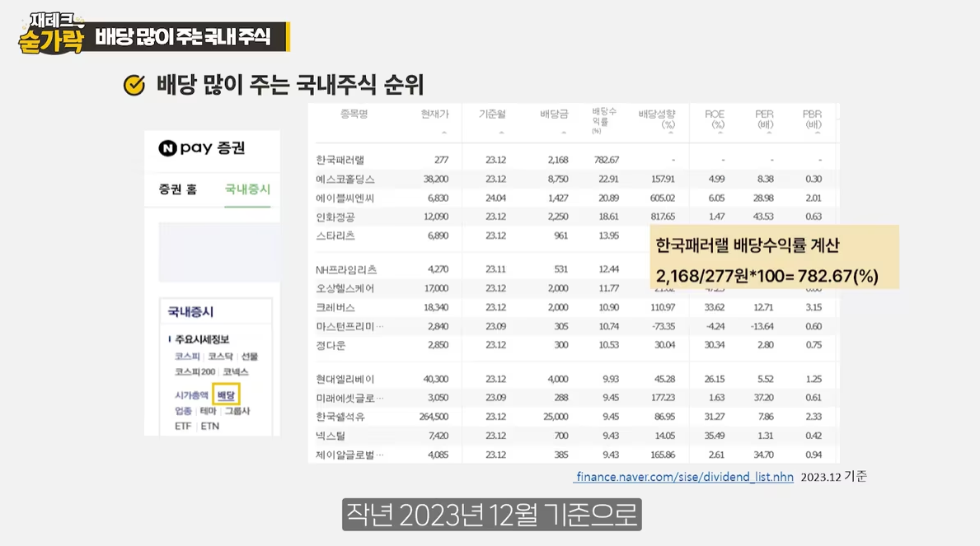Click the 주요시세정보 section title

pyautogui.click(x=202, y=339)
